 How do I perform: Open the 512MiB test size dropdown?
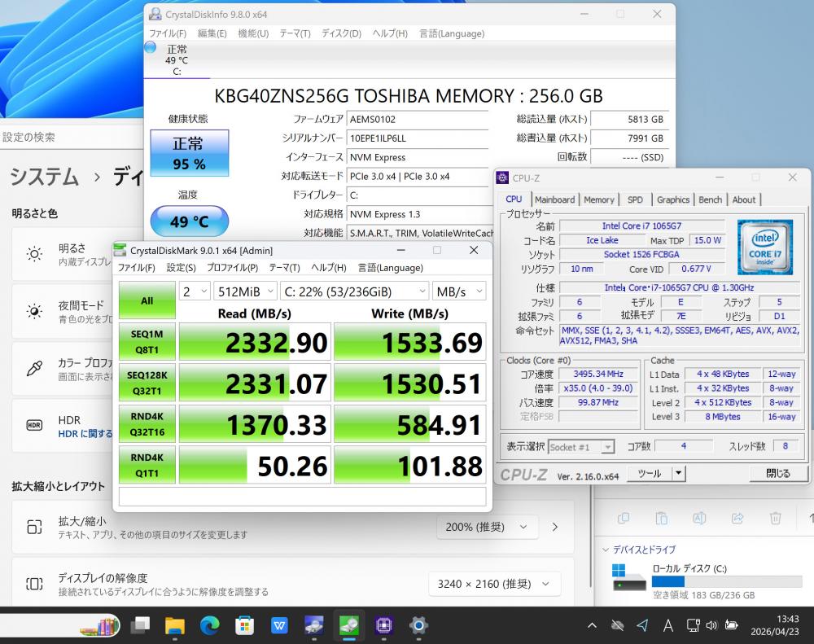pyautogui.click(x=245, y=291)
